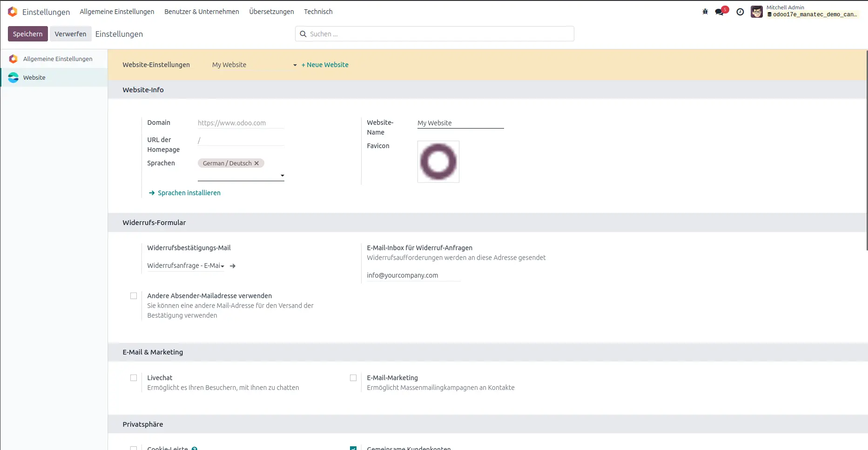This screenshot has width=868, height=450.
Task: Click the Website favicon image
Action: [438, 162]
